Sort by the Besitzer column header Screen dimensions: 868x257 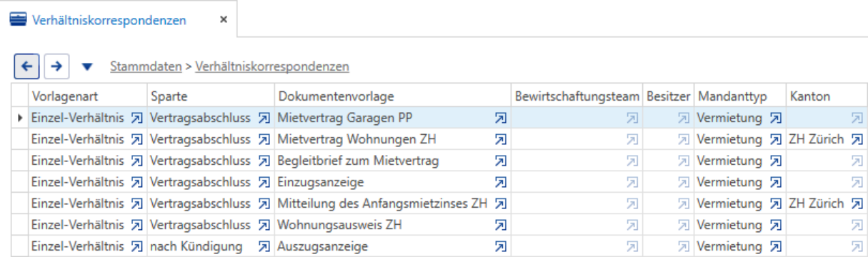667,96
